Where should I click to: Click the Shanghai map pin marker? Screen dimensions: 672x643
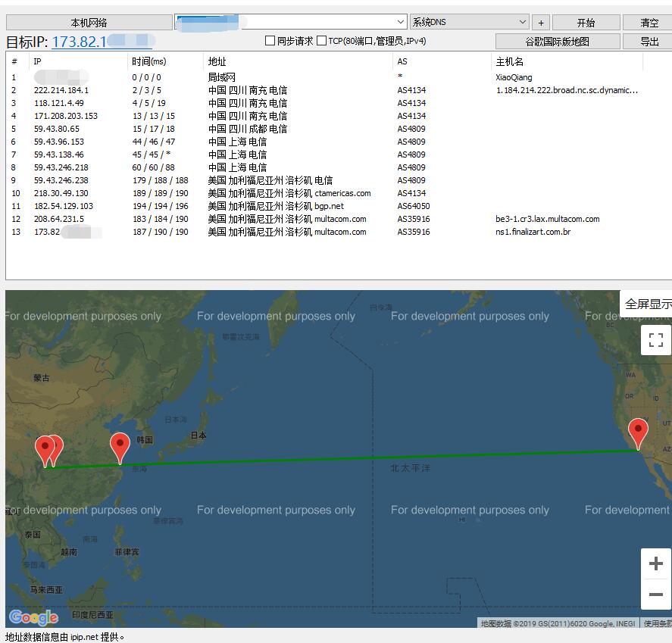[120, 447]
